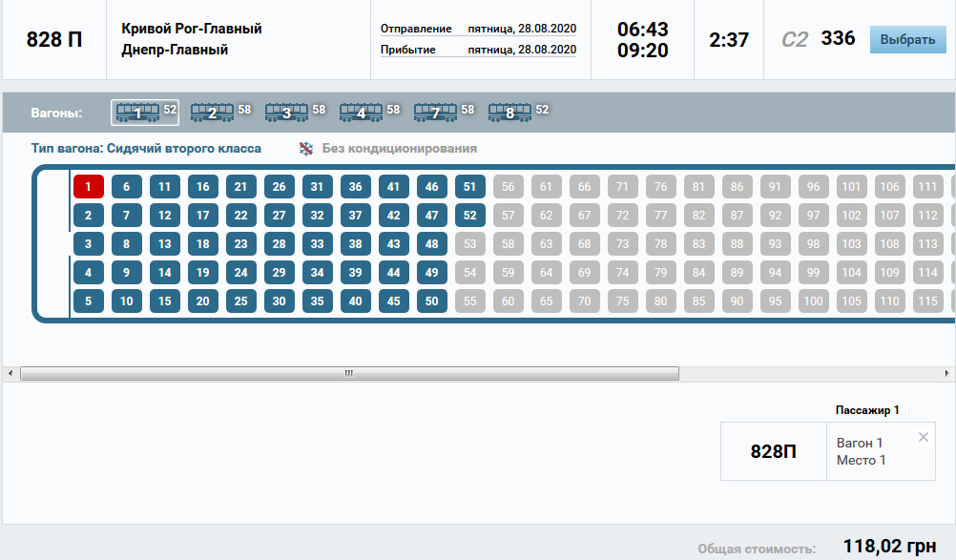Pick seat 33 in the seat map
Screen dimensions: 956x560
(318, 244)
